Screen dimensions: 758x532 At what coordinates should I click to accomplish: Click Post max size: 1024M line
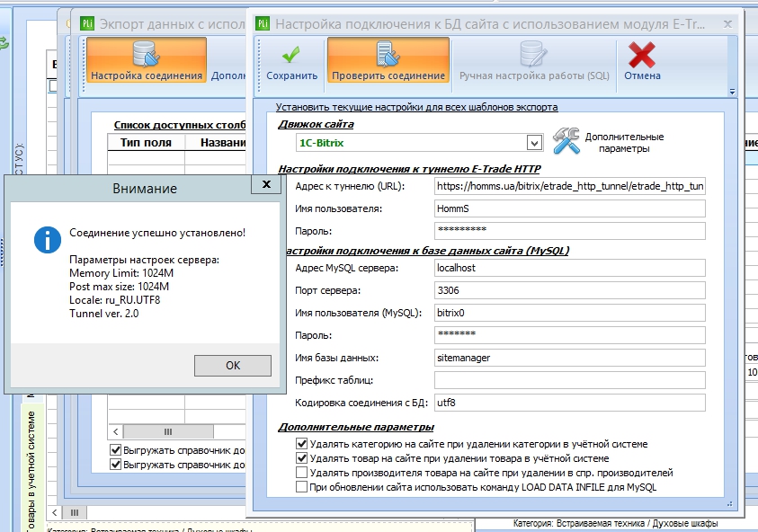[119, 287]
